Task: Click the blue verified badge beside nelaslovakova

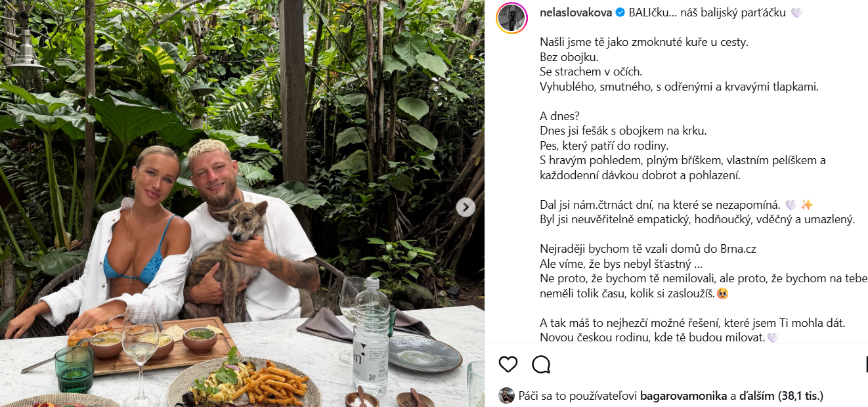Action: [619, 13]
